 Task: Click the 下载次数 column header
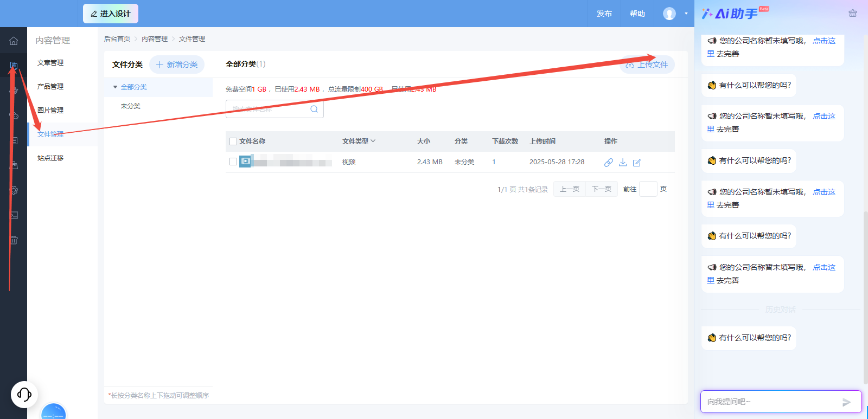point(505,141)
